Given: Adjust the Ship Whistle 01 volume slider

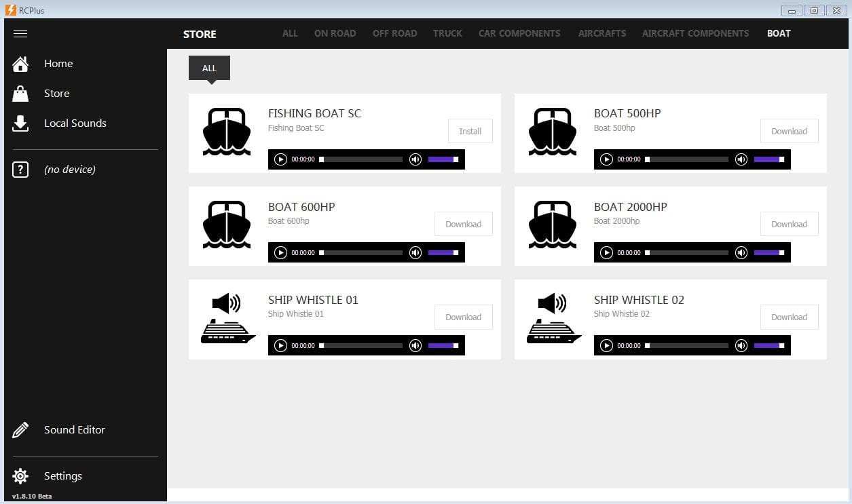Looking at the screenshot, I should coord(443,345).
